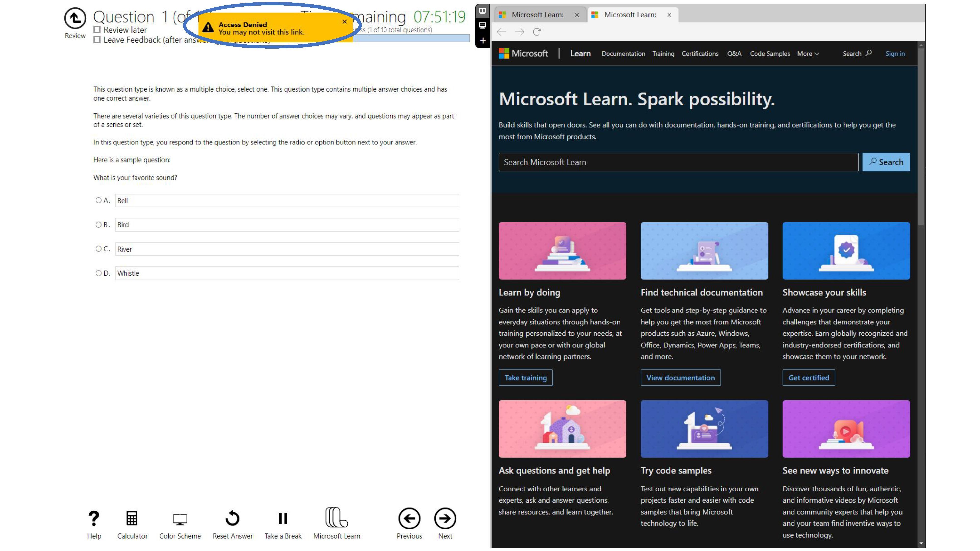Check the Review later box
The width and height of the screenshot is (980, 551).
click(97, 30)
